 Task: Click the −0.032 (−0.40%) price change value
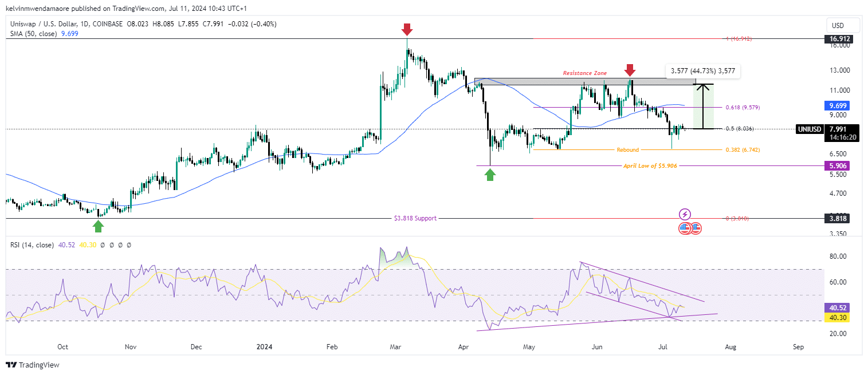point(252,24)
